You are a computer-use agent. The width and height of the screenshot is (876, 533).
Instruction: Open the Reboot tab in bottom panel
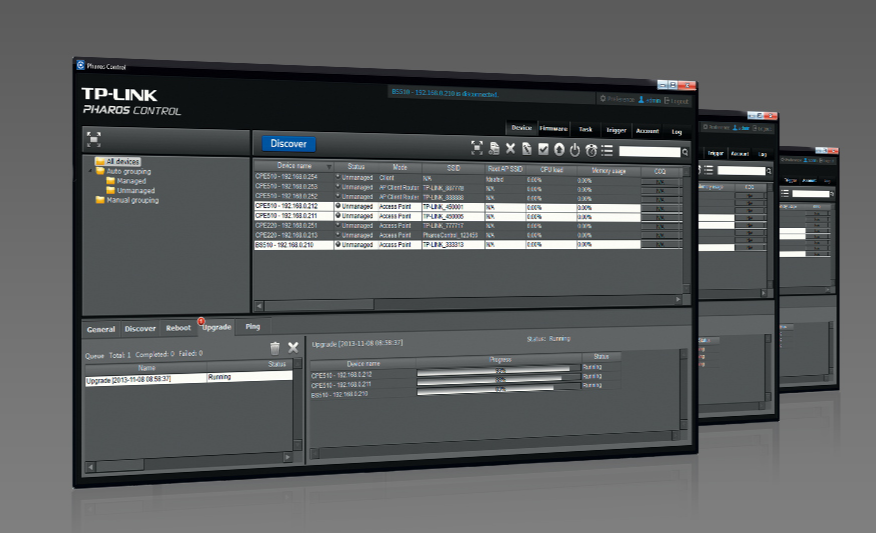click(x=178, y=328)
